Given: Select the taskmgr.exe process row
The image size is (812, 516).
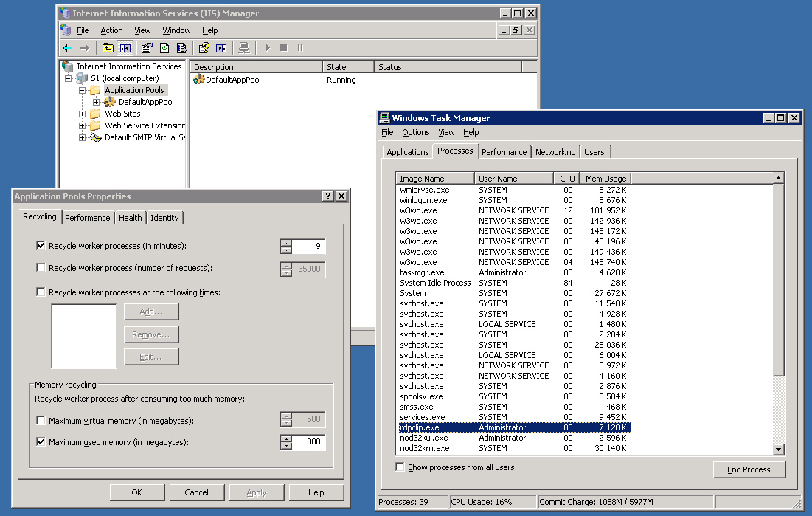Looking at the screenshot, I should pyautogui.click(x=513, y=272).
